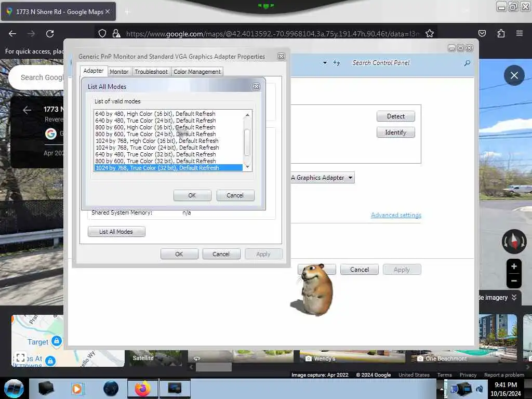Select 1024 by 768 True Color 24 bit mode
The height and width of the screenshot is (399, 532).
tap(168, 148)
